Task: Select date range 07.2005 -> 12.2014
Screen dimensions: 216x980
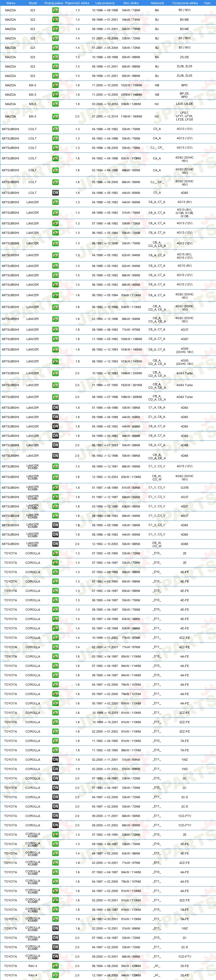Action: 105,116
